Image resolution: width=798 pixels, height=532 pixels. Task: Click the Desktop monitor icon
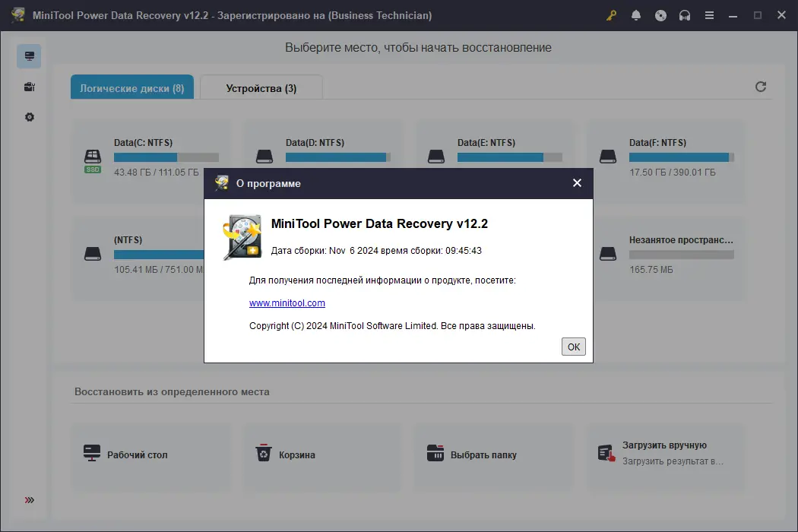click(92, 453)
